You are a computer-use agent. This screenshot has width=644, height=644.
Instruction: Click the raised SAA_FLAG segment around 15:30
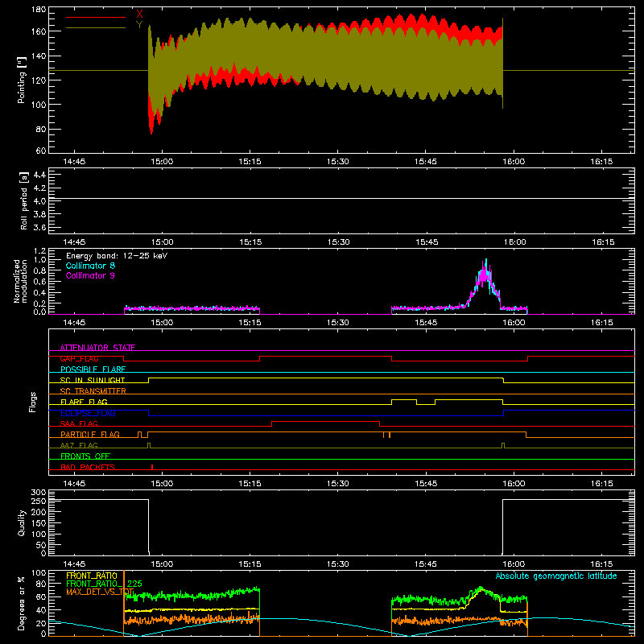point(325,421)
